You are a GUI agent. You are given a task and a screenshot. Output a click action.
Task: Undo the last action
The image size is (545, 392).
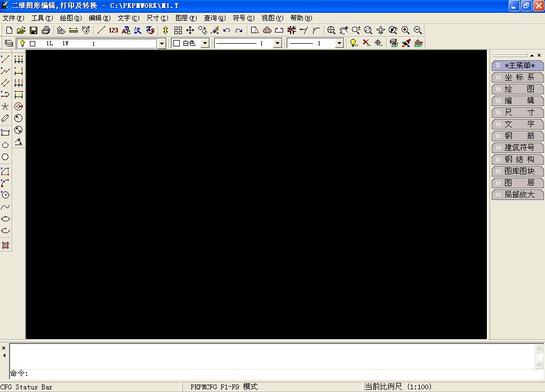227,30
